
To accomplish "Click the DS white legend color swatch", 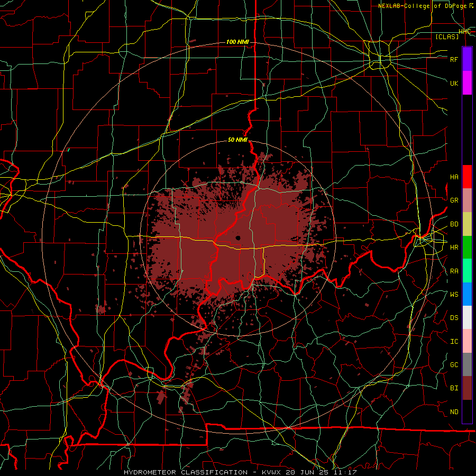I will click(467, 317).
